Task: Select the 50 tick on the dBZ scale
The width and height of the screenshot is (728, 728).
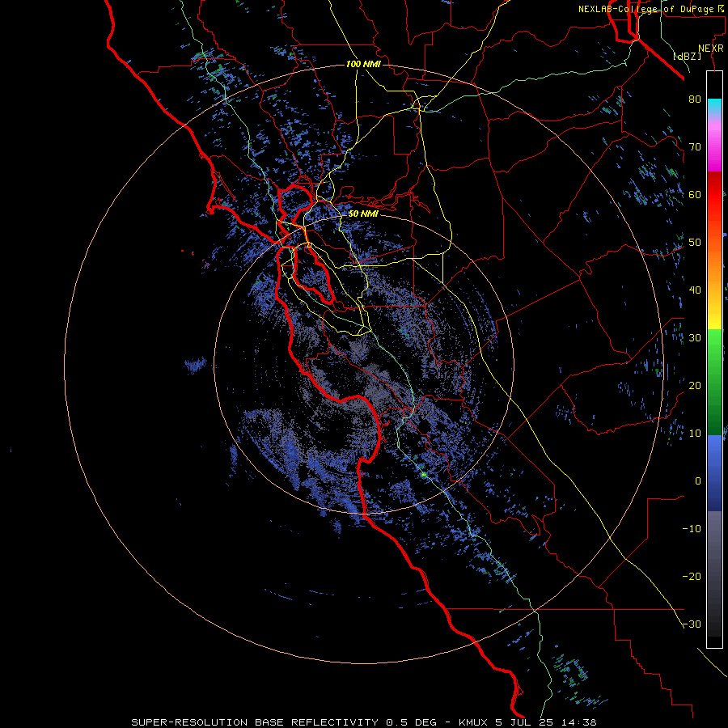Action: coord(695,243)
